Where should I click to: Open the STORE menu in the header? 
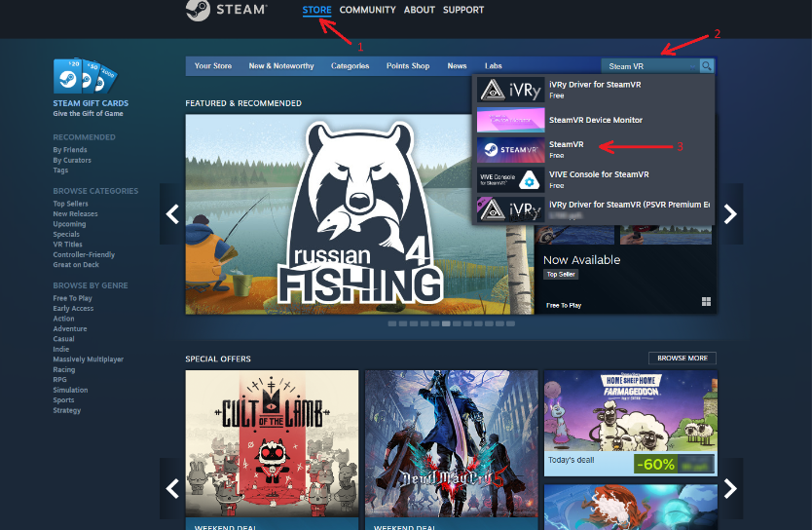316,10
